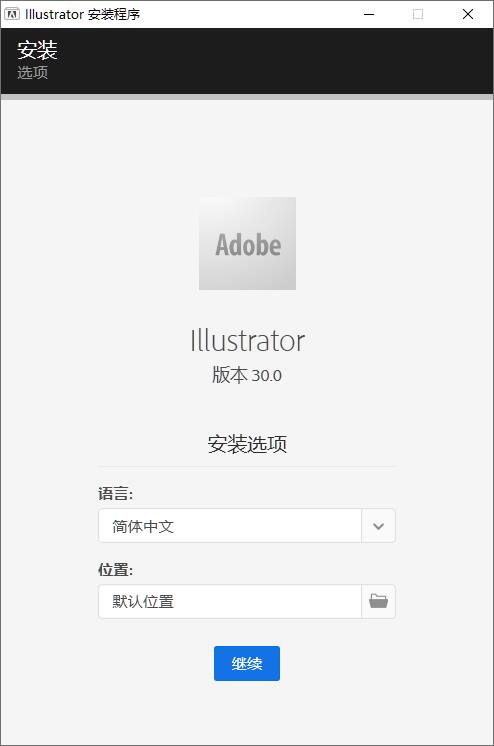Click the 选项 subtitle in header
This screenshot has width=494, height=746.
(32, 72)
